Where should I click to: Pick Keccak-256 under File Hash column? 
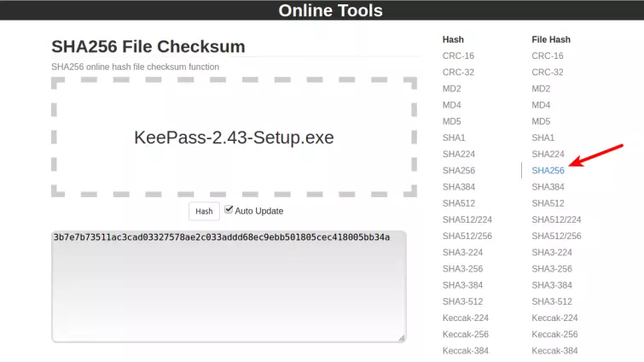pyautogui.click(x=554, y=335)
